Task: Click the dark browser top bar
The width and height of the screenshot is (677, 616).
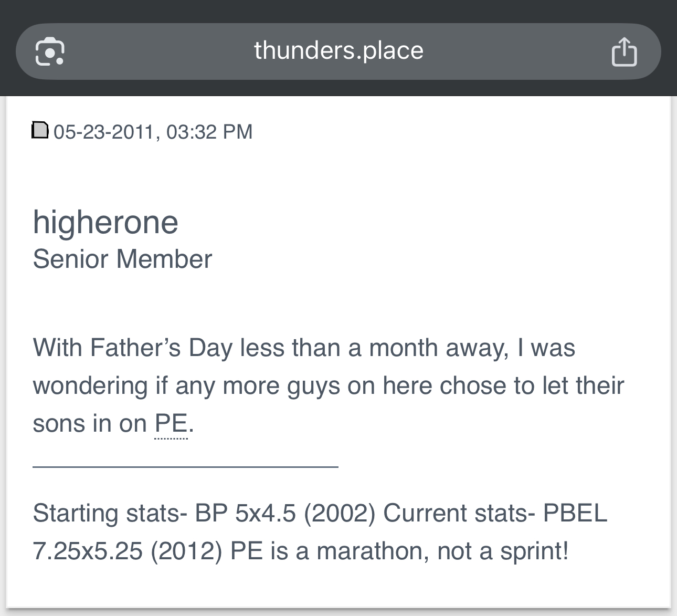Action: pyautogui.click(x=338, y=11)
